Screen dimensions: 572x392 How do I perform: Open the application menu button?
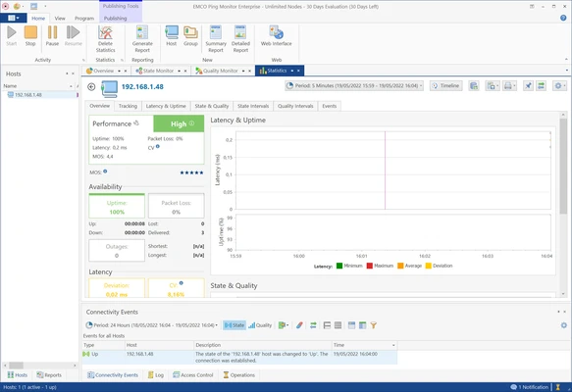pos(14,18)
